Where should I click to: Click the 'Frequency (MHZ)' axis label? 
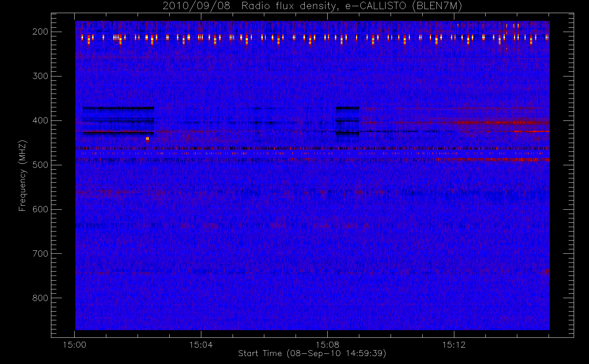tap(23, 175)
